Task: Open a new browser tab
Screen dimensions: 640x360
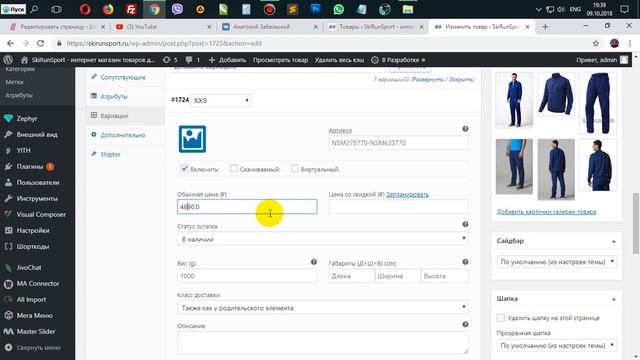Action: (545, 27)
